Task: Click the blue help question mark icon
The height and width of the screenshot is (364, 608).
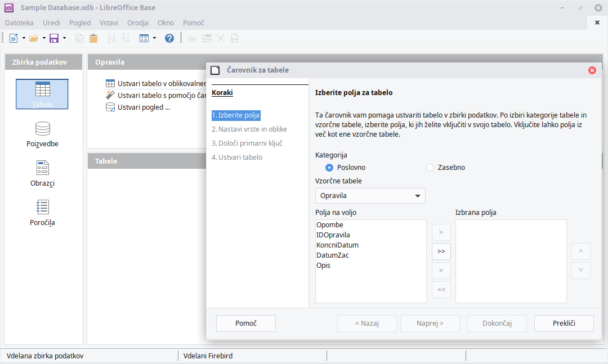Action: [x=169, y=38]
